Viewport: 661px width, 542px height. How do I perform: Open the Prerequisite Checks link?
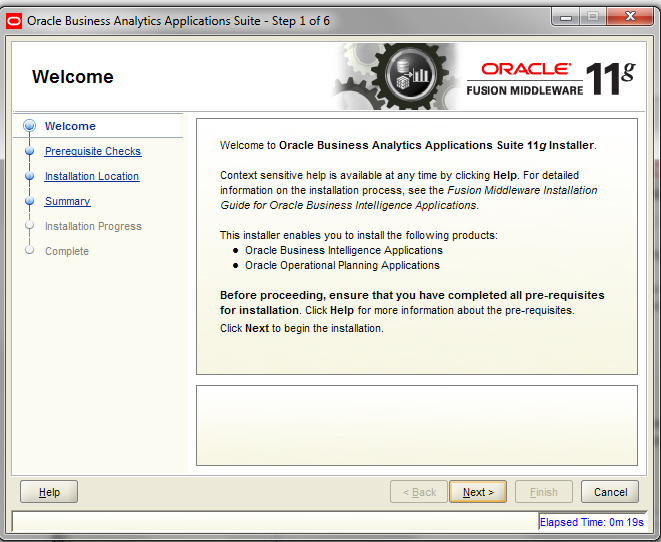click(93, 151)
